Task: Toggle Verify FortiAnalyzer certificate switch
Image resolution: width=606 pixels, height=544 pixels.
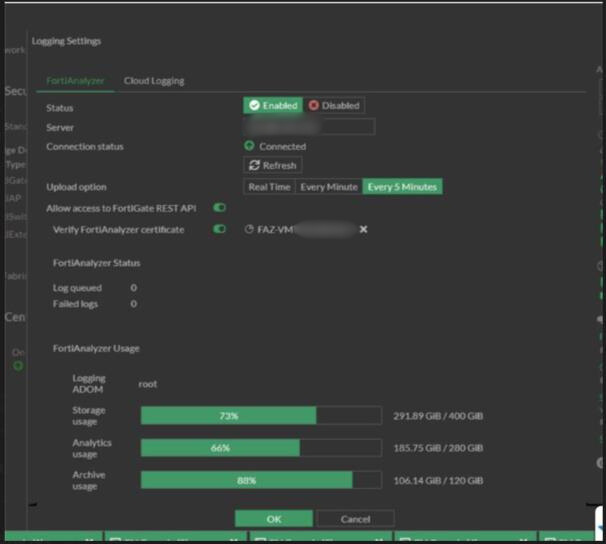Action: 219,229
